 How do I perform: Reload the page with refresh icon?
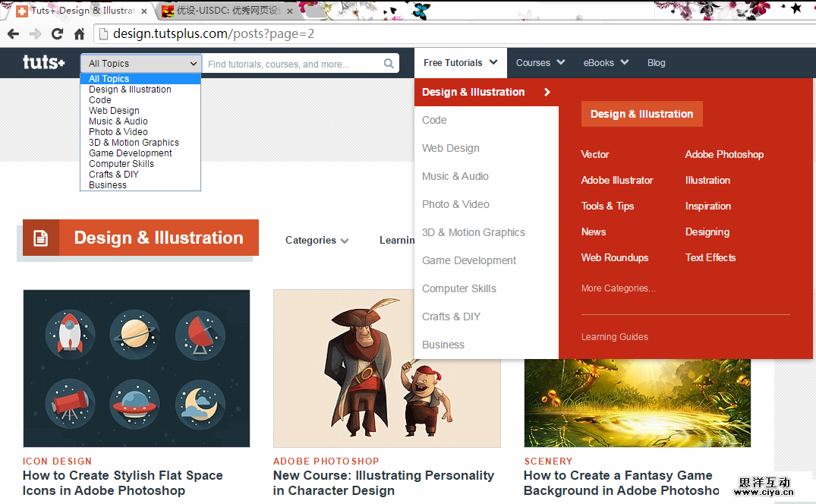tap(57, 34)
